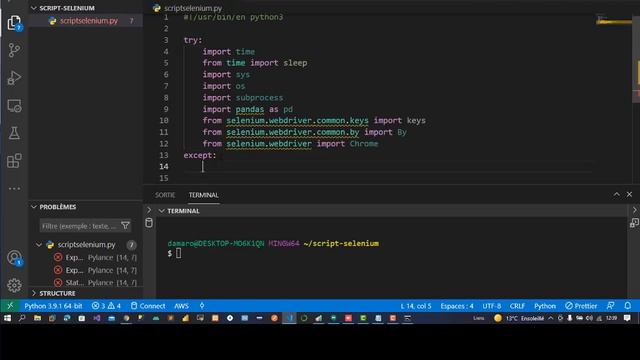Open Windows taskbar search
The height and width of the screenshot is (360, 640).
click(22, 318)
